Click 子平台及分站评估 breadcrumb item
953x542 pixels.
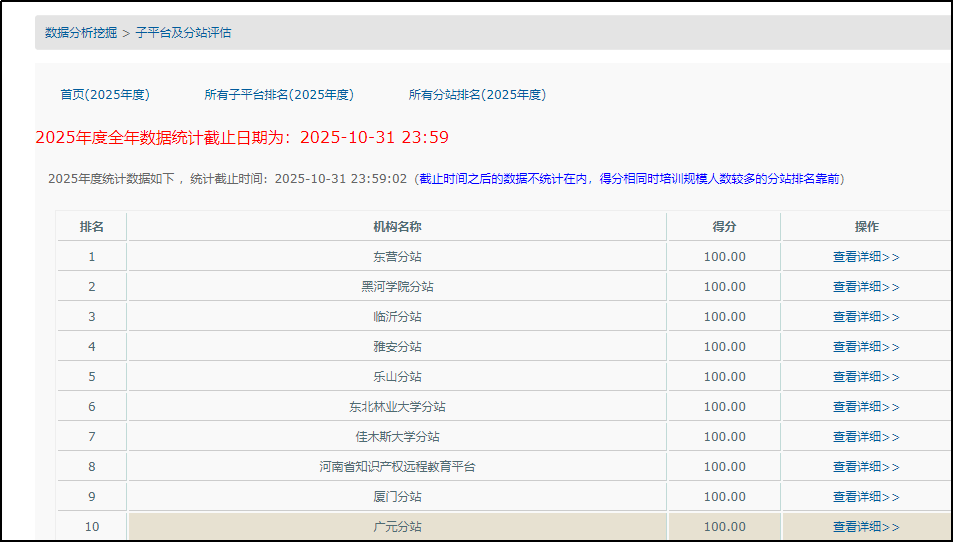pos(184,33)
